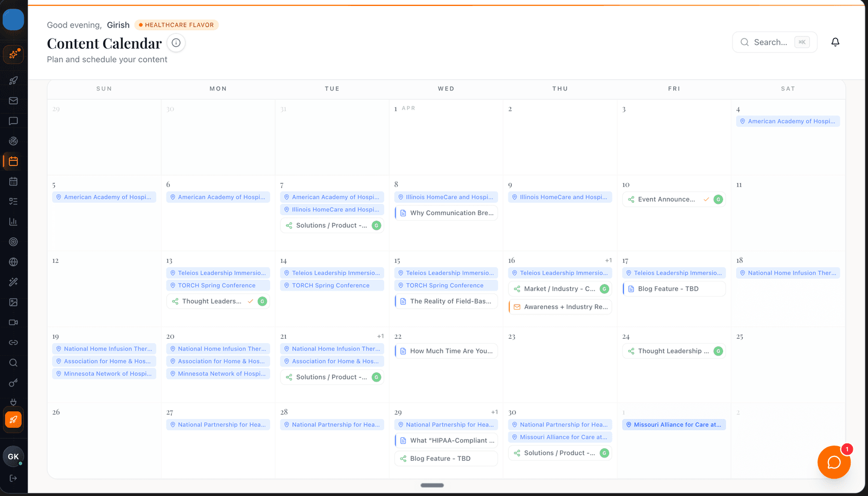Expand the +1 more indicator on April 16
Viewport: 868px width, 496px height.
coord(608,260)
